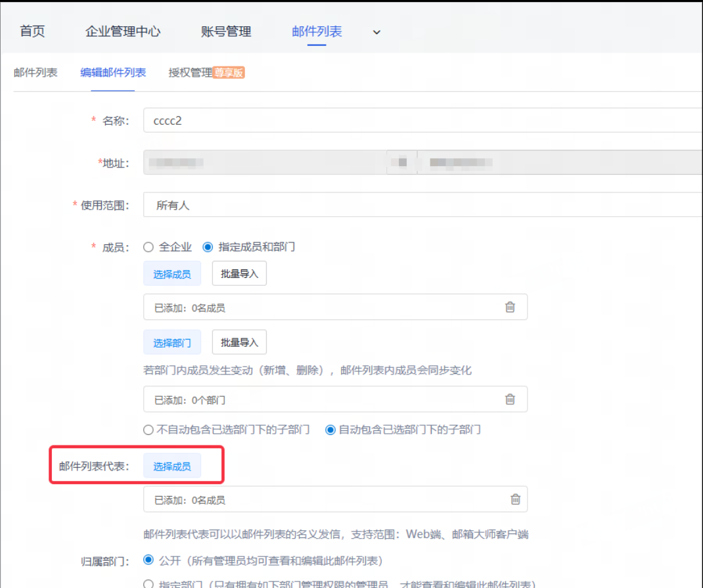Open 批量导入 for members

pyautogui.click(x=239, y=273)
